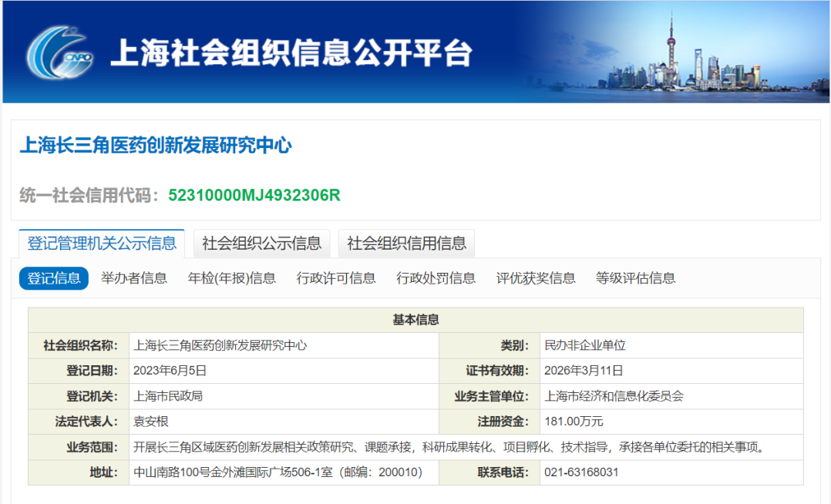Click the address cell 中山南路100号金外滩国际广场
Screen dimensions: 831x504
(278, 472)
